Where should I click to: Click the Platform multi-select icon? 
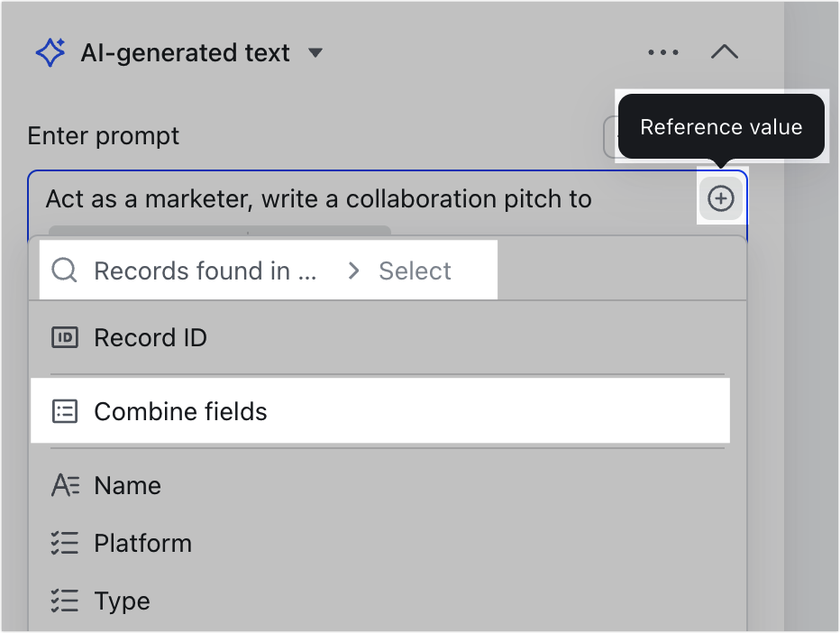pyautogui.click(x=65, y=543)
